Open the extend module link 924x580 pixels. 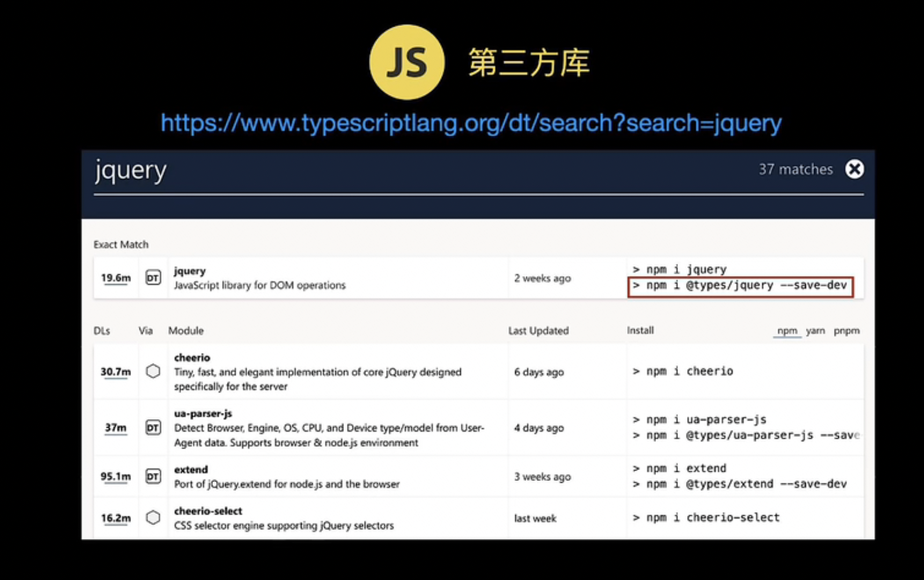[191, 469]
